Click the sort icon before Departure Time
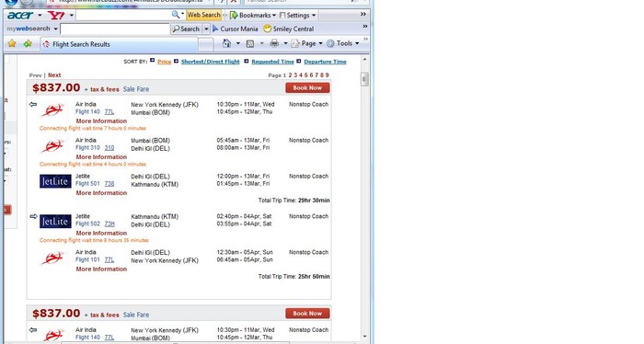Image resolution: width=644 pixels, height=344 pixels. click(299, 61)
